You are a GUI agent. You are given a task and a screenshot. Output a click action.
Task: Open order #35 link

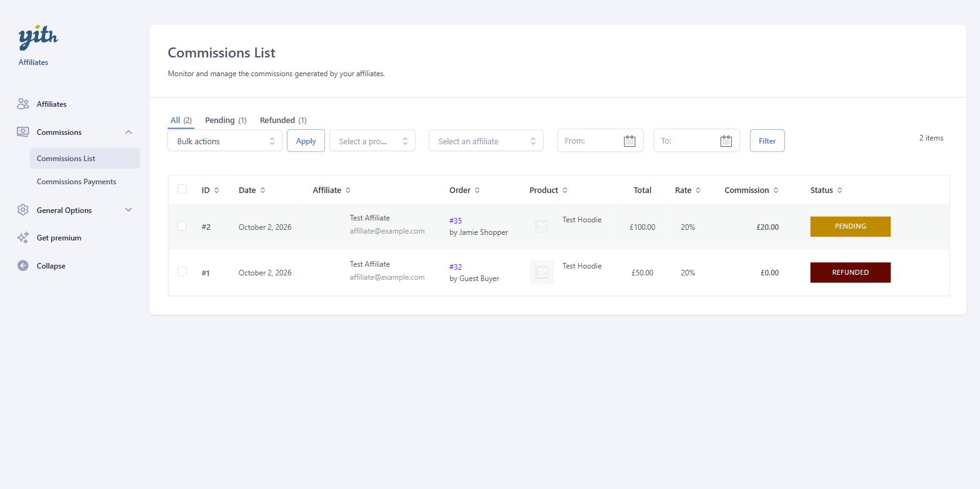[456, 220]
